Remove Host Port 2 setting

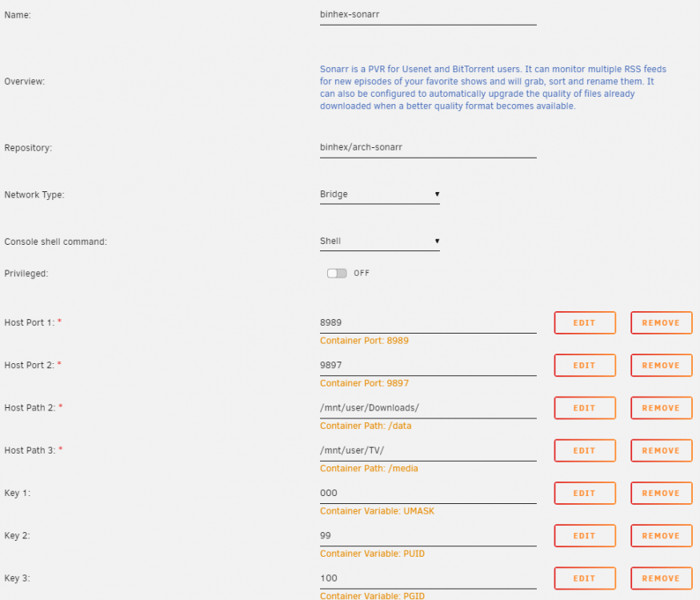tap(661, 365)
